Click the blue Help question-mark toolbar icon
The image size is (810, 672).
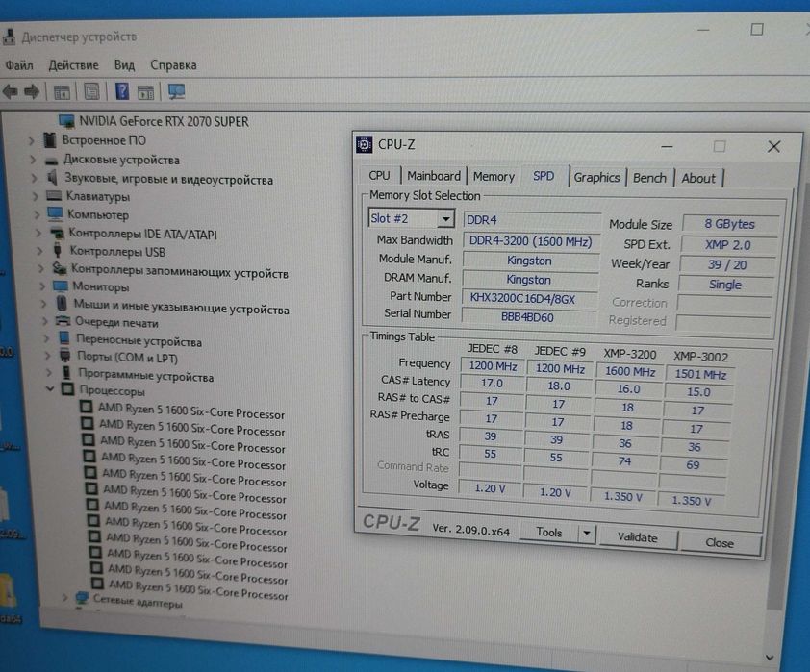pos(122,91)
